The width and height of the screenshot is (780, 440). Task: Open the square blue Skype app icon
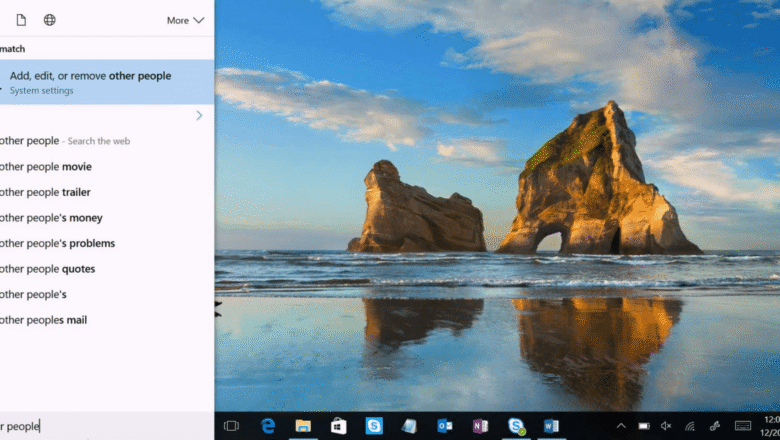(374, 426)
